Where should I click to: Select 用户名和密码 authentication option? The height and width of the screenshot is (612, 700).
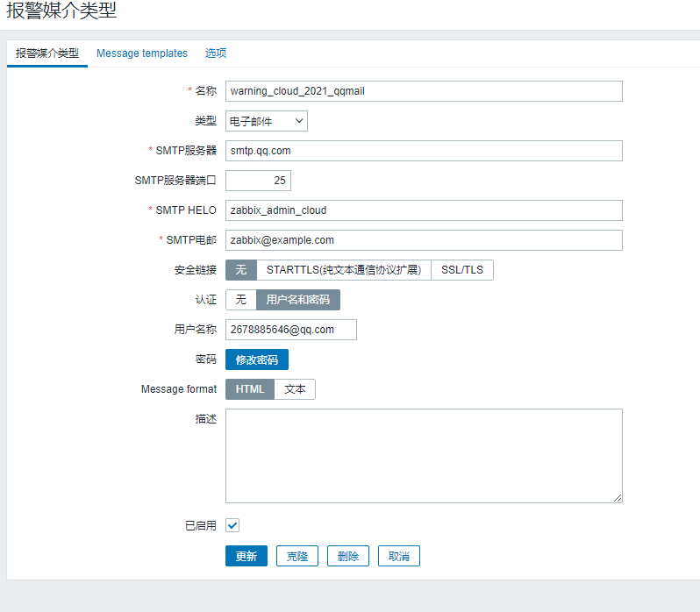tap(298, 300)
